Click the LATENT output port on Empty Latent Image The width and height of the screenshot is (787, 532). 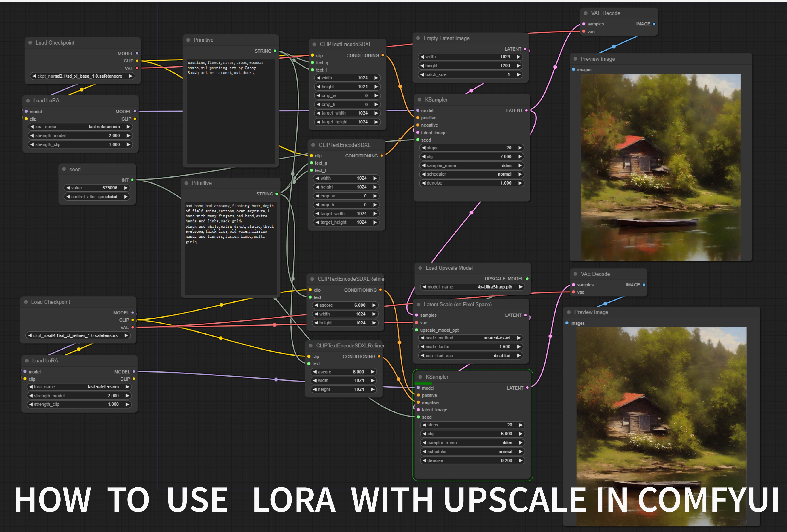pyautogui.click(x=525, y=49)
